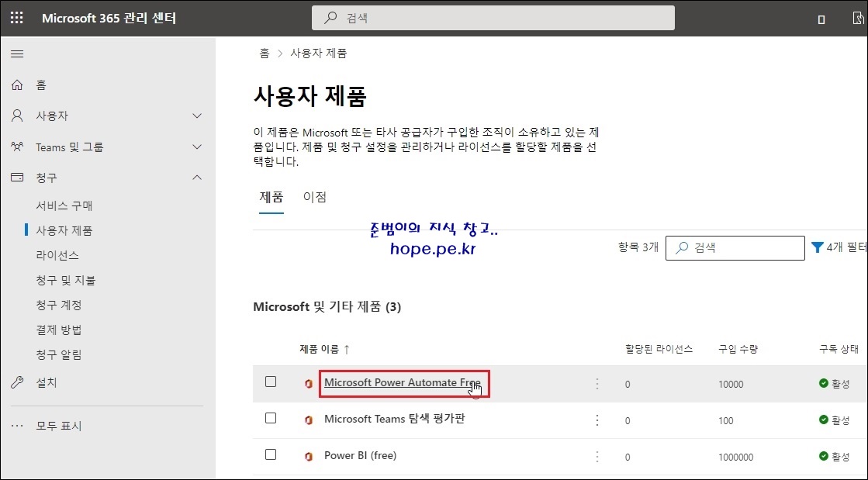Click the Office icon beside Microsoft Teams 탐색 평가판
The image size is (868, 480).
[x=309, y=420]
